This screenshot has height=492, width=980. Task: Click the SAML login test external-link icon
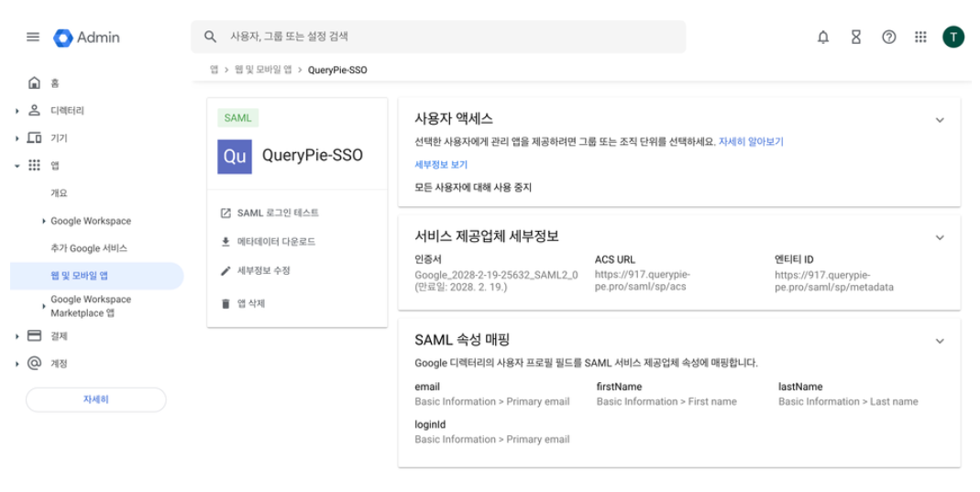pyautogui.click(x=226, y=213)
